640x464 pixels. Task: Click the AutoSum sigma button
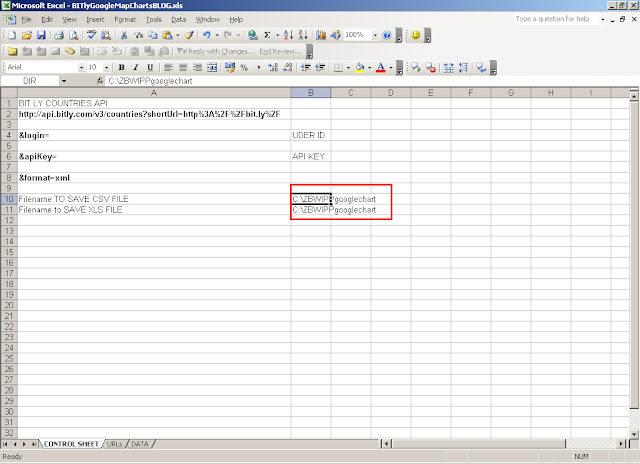pos(267,35)
